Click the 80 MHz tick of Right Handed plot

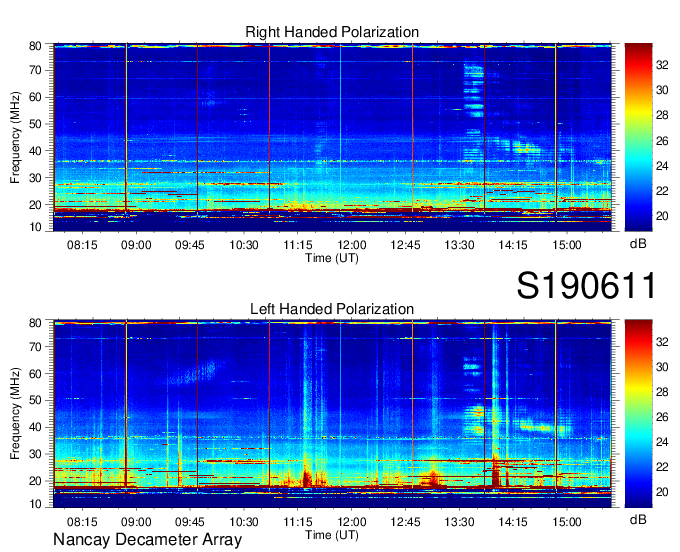coord(36,46)
